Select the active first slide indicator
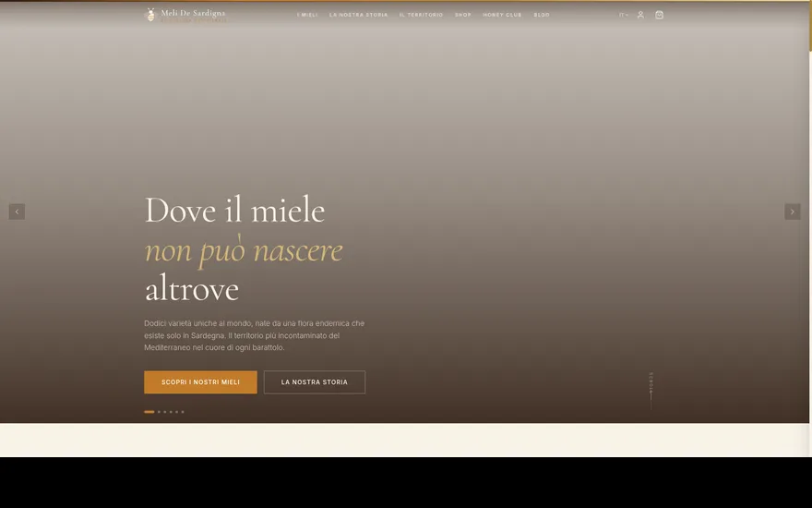 click(149, 412)
